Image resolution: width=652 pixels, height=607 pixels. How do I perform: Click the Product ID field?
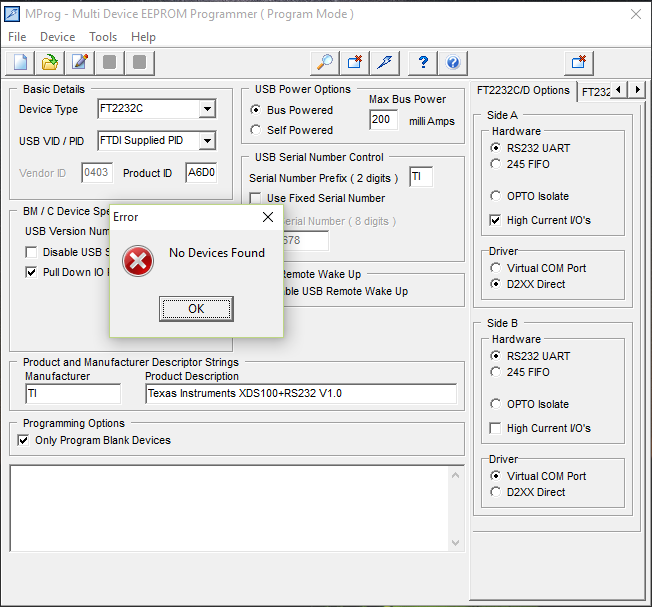click(x=201, y=173)
